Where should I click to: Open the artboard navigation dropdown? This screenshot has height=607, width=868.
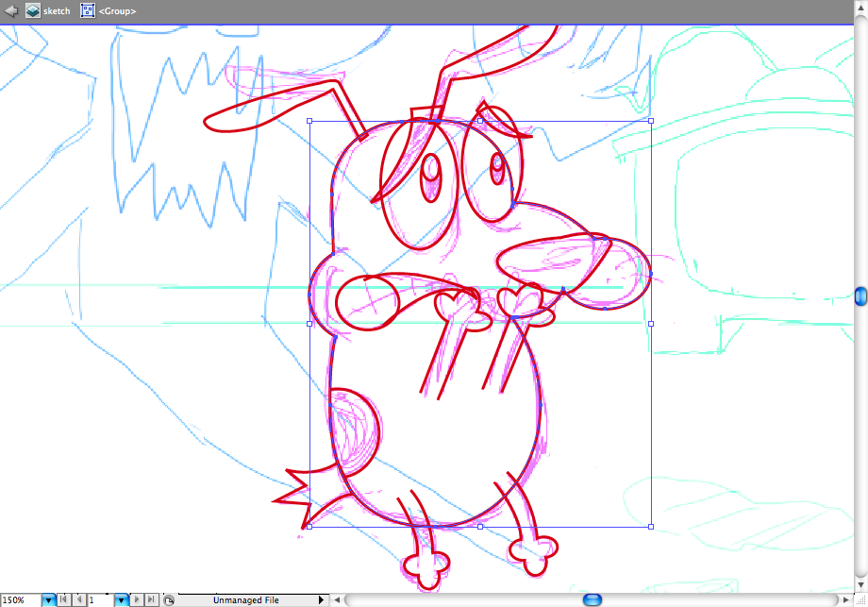tap(121, 599)
